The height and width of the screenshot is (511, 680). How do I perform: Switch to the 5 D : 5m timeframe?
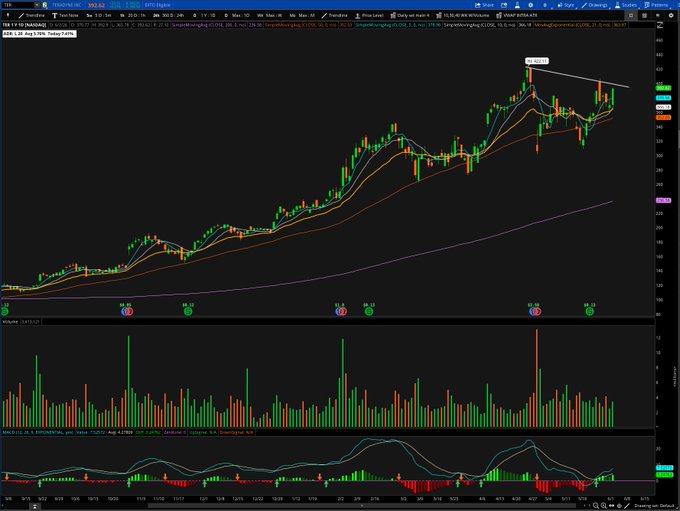[98, 15]
